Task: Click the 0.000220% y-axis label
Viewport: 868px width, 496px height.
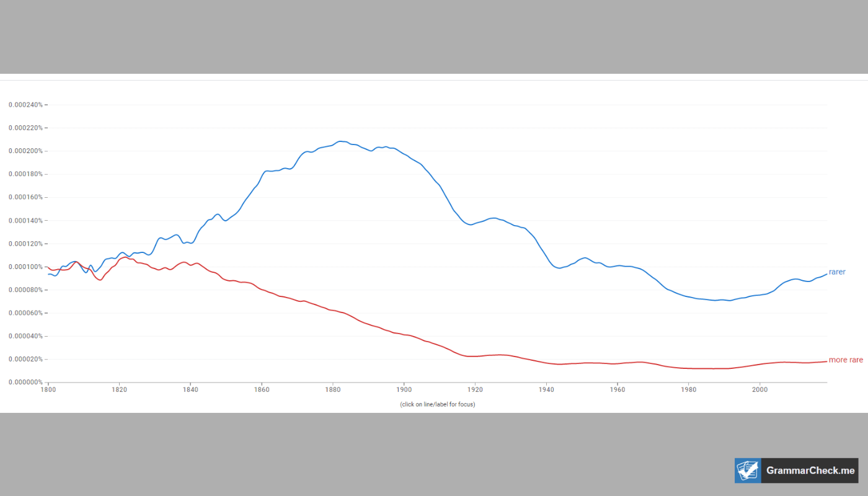Action: point(25,128)
